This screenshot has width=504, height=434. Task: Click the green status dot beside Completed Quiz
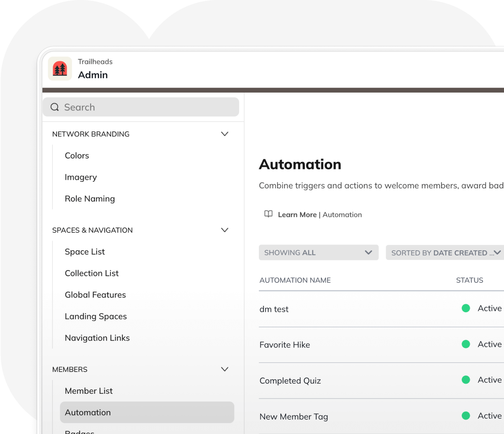click(466, 380)
